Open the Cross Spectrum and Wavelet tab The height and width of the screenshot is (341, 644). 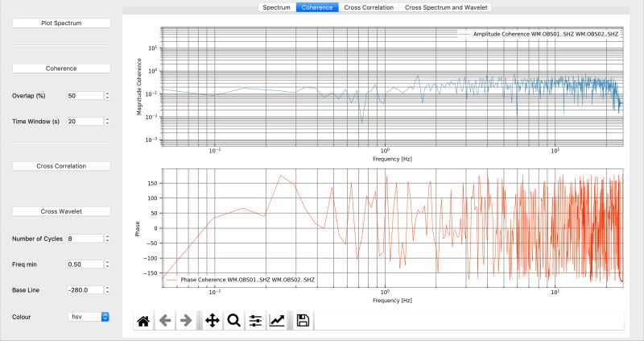[x=446, y=7]
